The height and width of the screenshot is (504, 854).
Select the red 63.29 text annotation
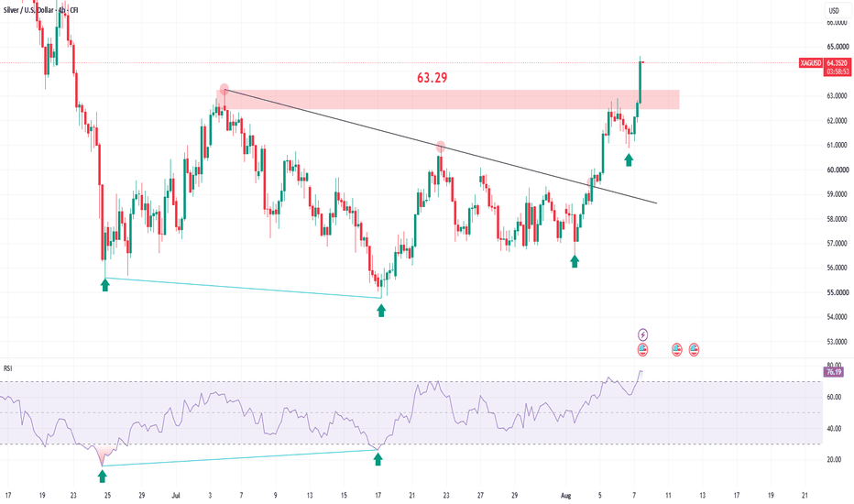pos(432,78)
